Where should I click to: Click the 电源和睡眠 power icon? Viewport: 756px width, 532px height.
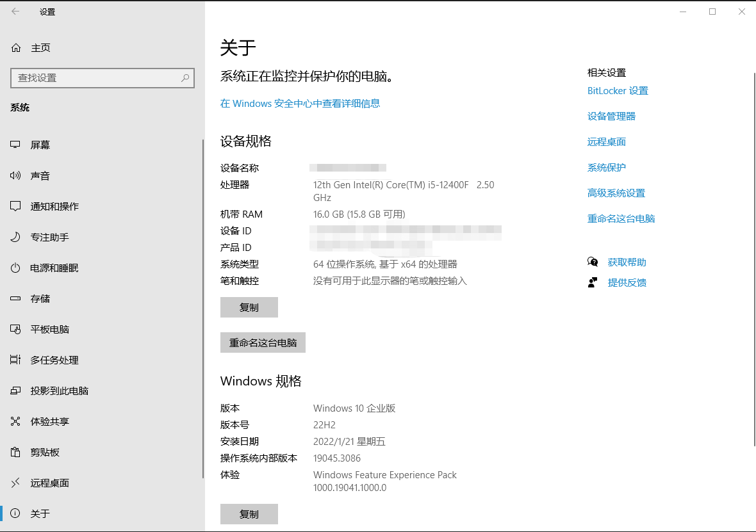point(15,268)
